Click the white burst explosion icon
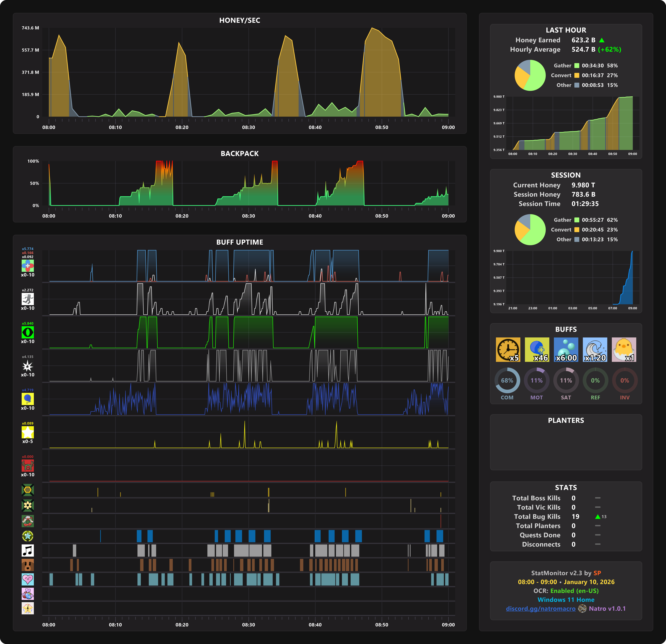Viewport: 666px width, 644px height. [x=28, y=366]
